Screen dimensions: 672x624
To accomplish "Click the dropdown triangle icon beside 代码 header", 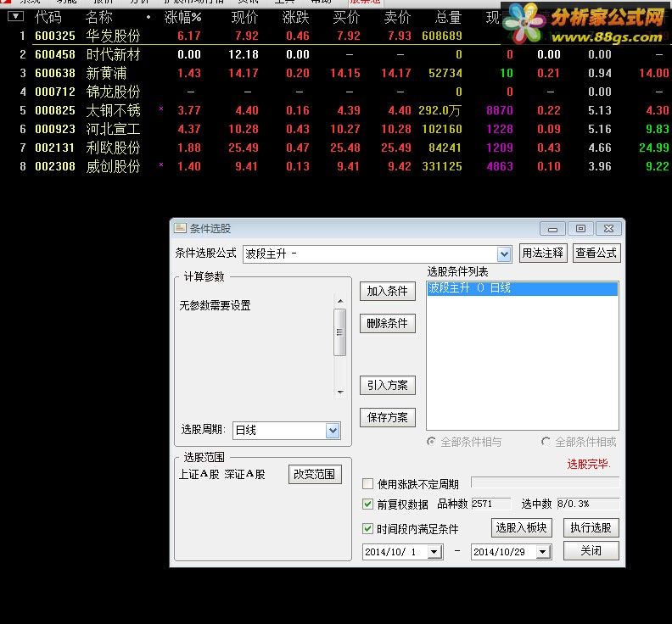I will 15,17.
